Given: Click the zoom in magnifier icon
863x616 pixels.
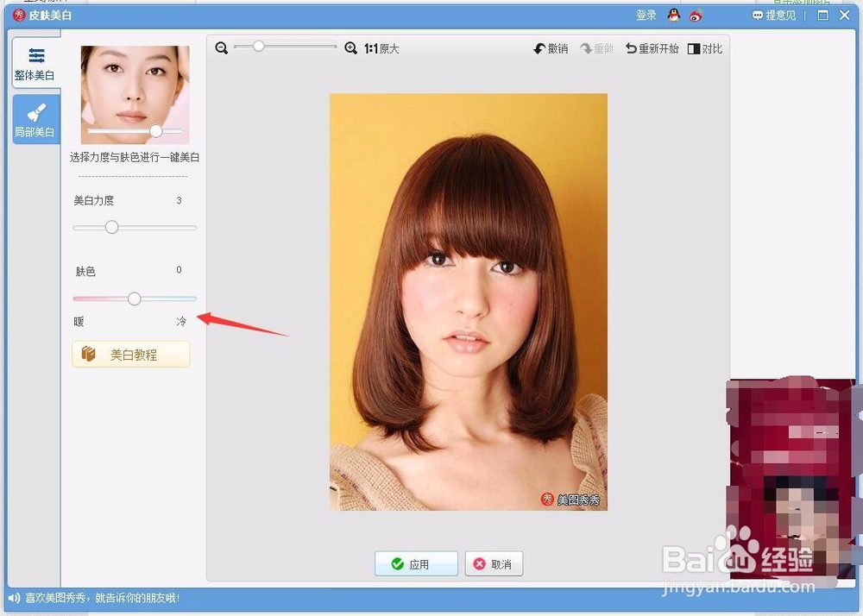Looking at the screenshot, I should [350, 48].
